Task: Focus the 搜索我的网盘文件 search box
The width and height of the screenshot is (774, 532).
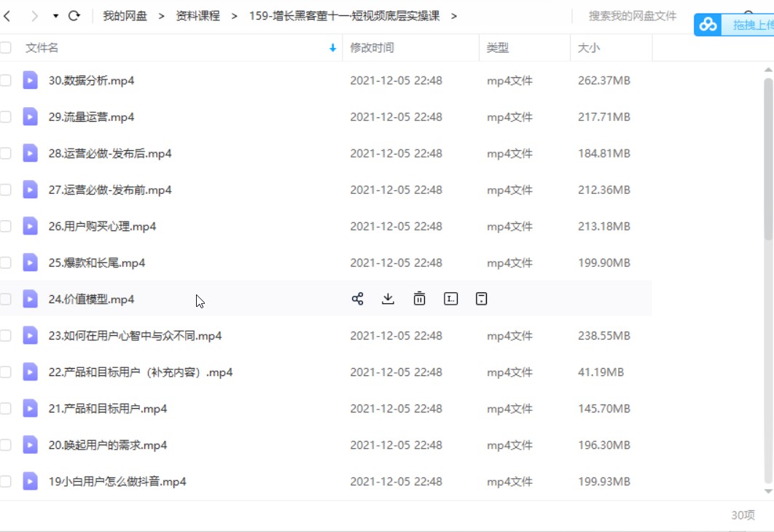Action: coord(632,15)
